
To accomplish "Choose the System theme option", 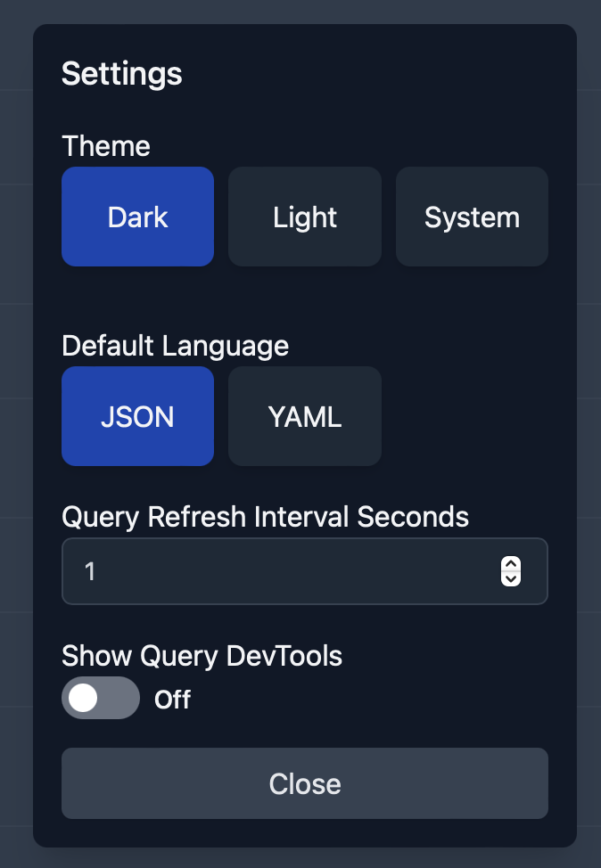I will tap(472, 217).
